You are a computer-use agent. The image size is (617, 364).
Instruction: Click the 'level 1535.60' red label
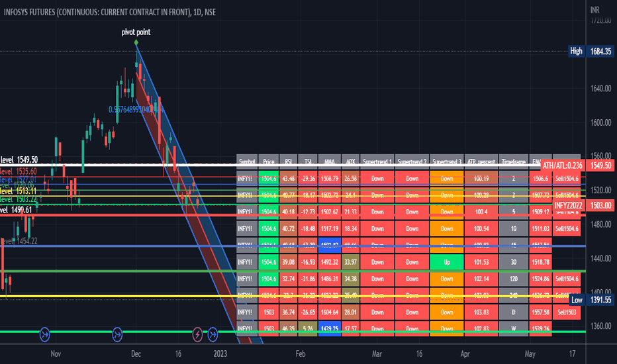pos(18,171)
